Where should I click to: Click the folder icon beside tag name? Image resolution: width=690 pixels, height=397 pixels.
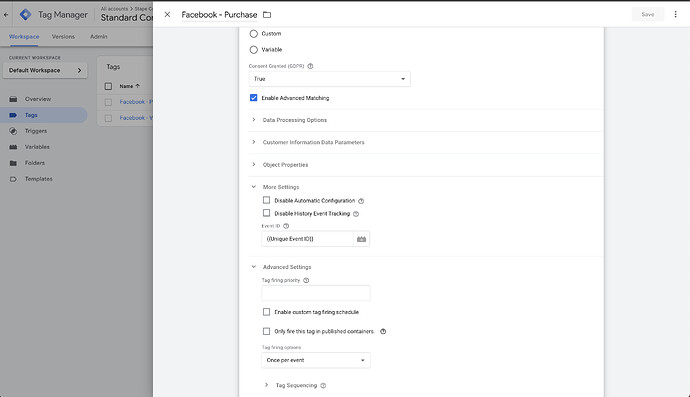267,15
